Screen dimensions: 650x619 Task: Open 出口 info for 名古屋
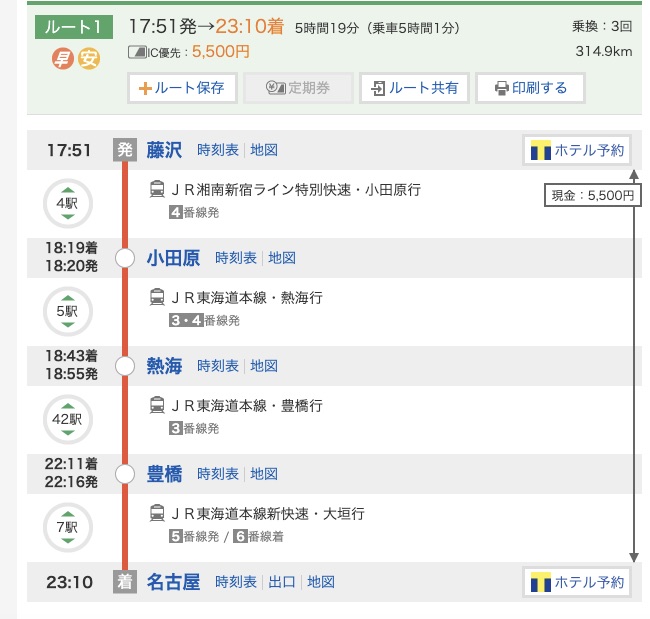point(282,582)
